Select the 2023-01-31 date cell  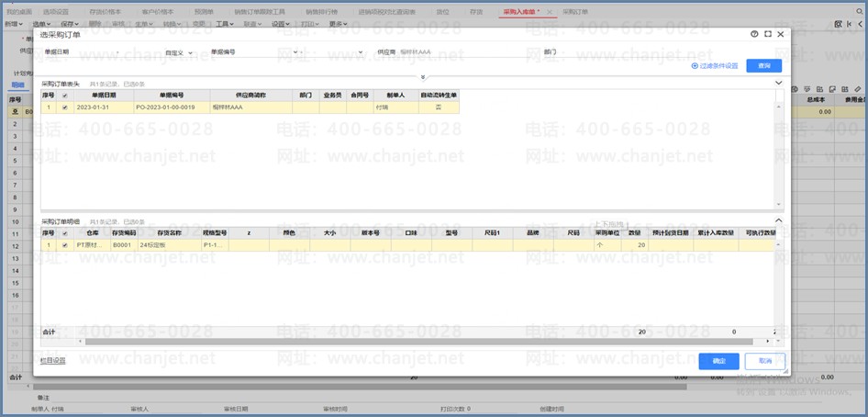pyautogui.click(x=104, y=107)
